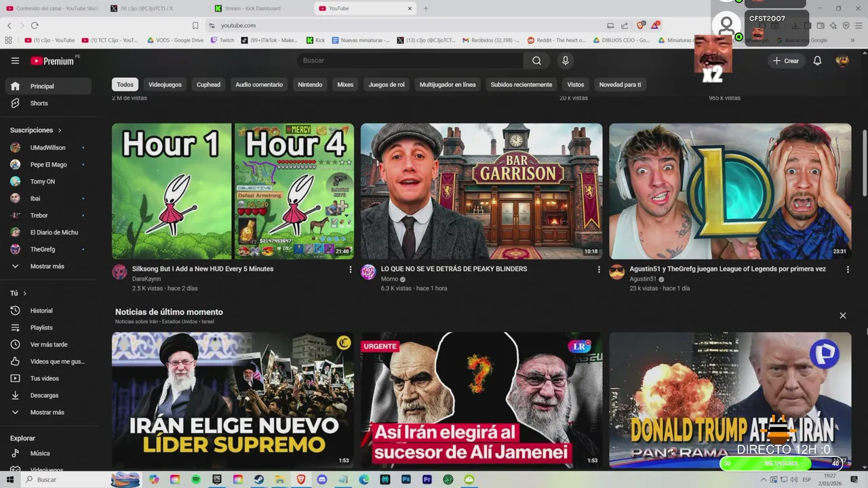868x488 pixels.
Task: Open Steam from the taskbar
Action: point(259,479)
